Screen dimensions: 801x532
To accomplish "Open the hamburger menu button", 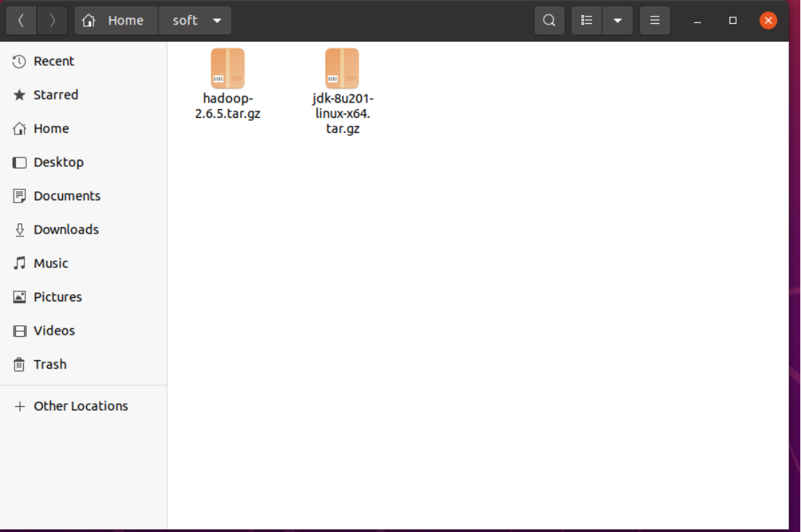I will click(x=654, y=20).
